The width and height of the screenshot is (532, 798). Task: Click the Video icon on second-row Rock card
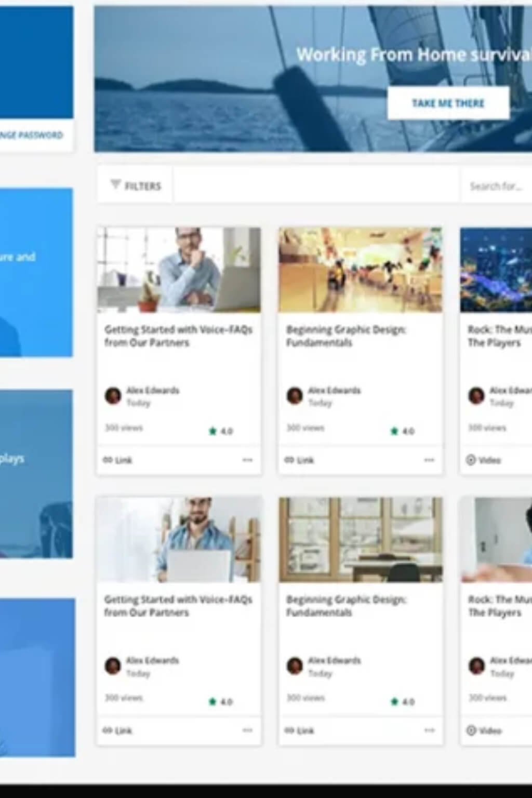click(x=471, y=730)
